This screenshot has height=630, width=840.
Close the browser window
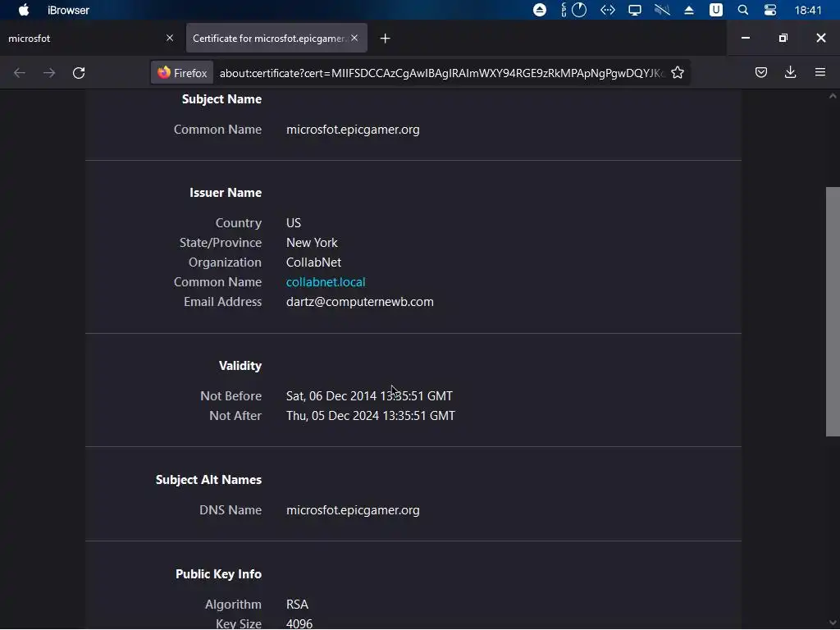tap(820, 38)
